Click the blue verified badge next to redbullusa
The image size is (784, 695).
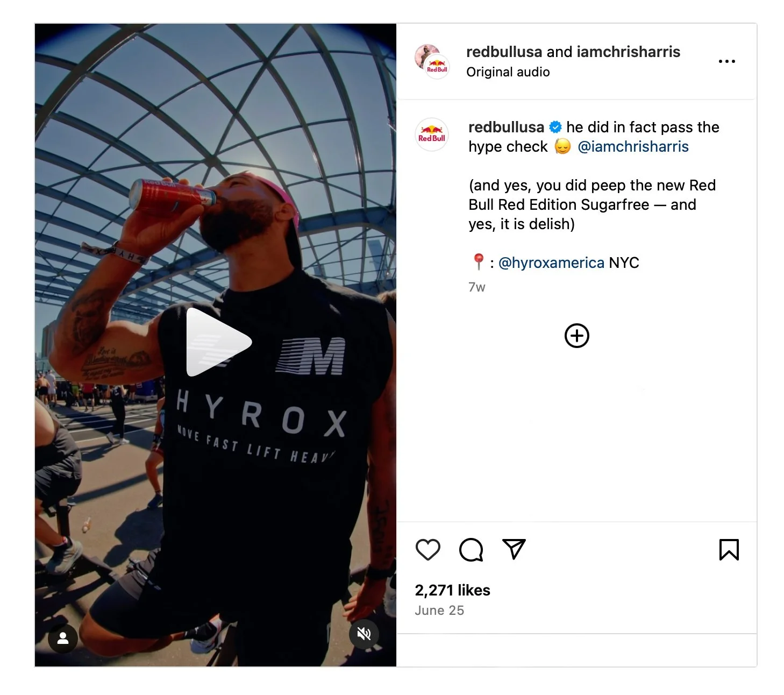(x=555, y=127)
